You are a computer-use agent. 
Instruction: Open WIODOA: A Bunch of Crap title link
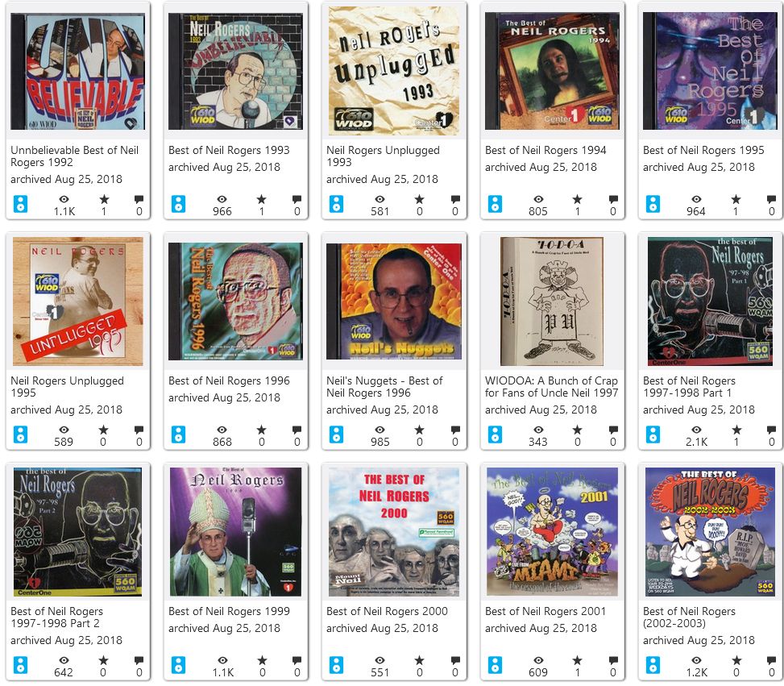pyautogui.click(x=551, y=387)
